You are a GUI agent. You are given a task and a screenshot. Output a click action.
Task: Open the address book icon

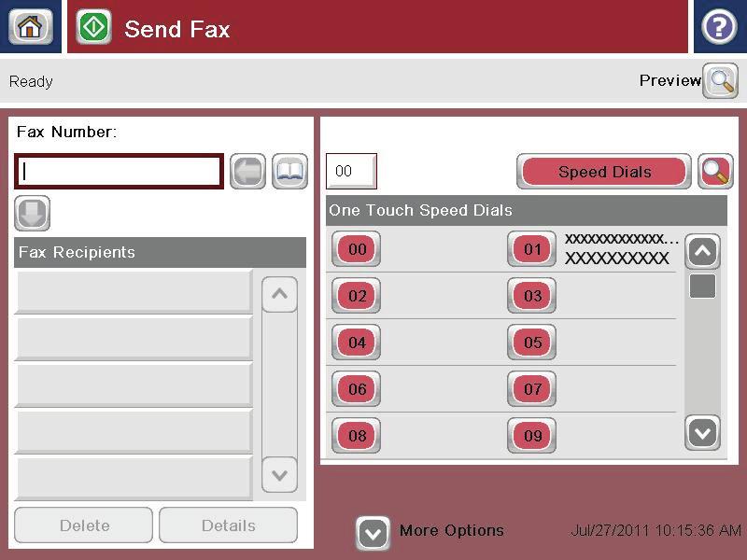[289, 172]
